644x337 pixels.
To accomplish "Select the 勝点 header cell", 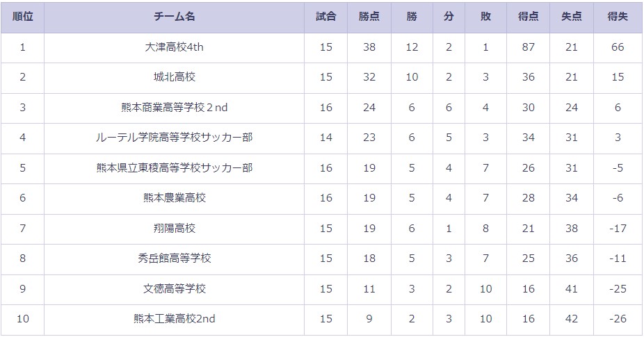I will pos(369,17).
